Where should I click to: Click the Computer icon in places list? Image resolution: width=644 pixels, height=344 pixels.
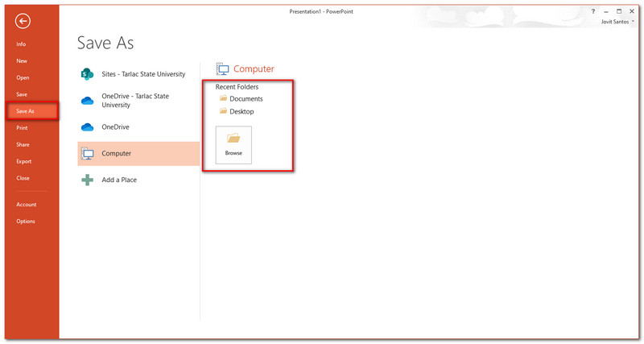pyautogui.click(x=87, y=153)
